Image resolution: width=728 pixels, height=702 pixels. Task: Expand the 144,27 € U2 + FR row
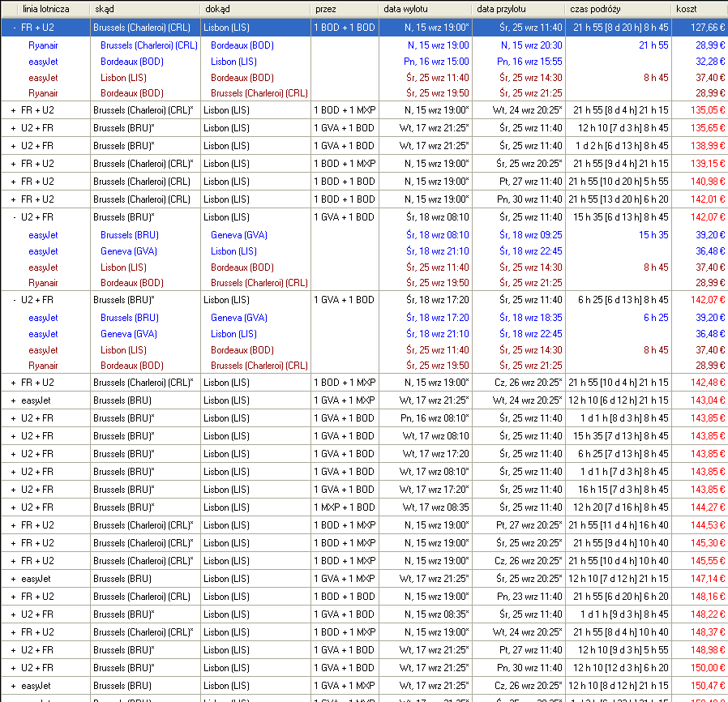pyautogui.click(x=14, y=508)
